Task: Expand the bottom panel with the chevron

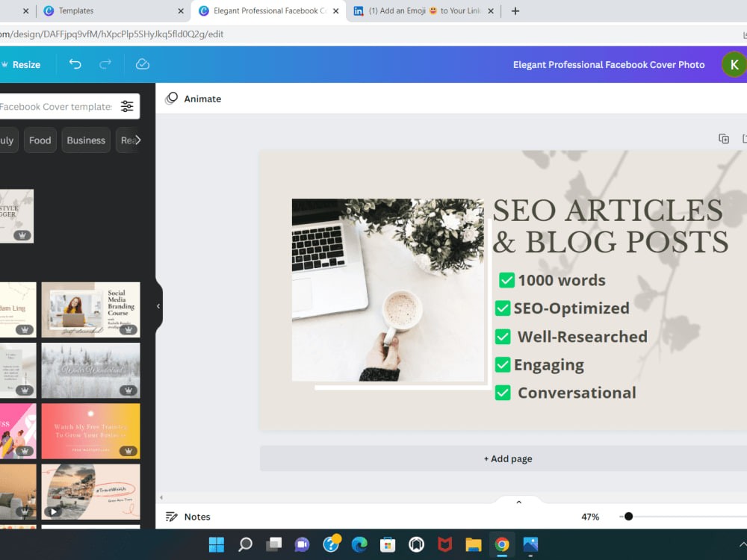Action: coord(518,502)
